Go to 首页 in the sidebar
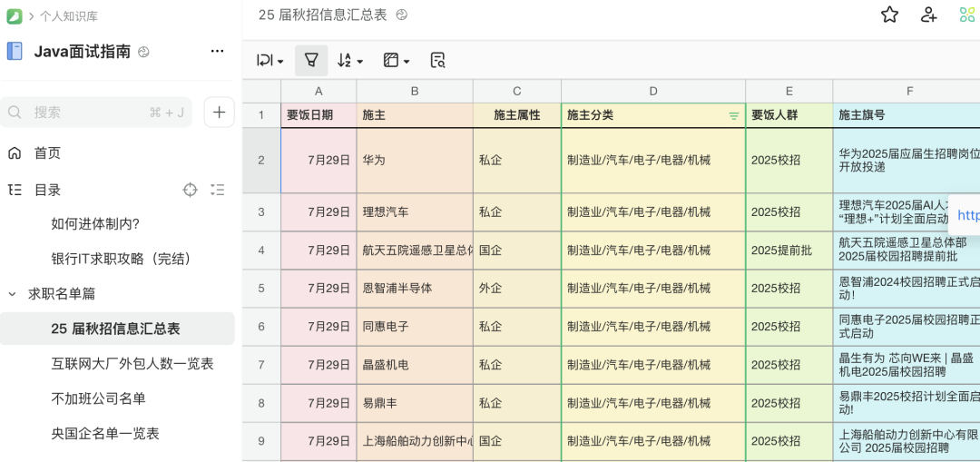 point(47,153)
